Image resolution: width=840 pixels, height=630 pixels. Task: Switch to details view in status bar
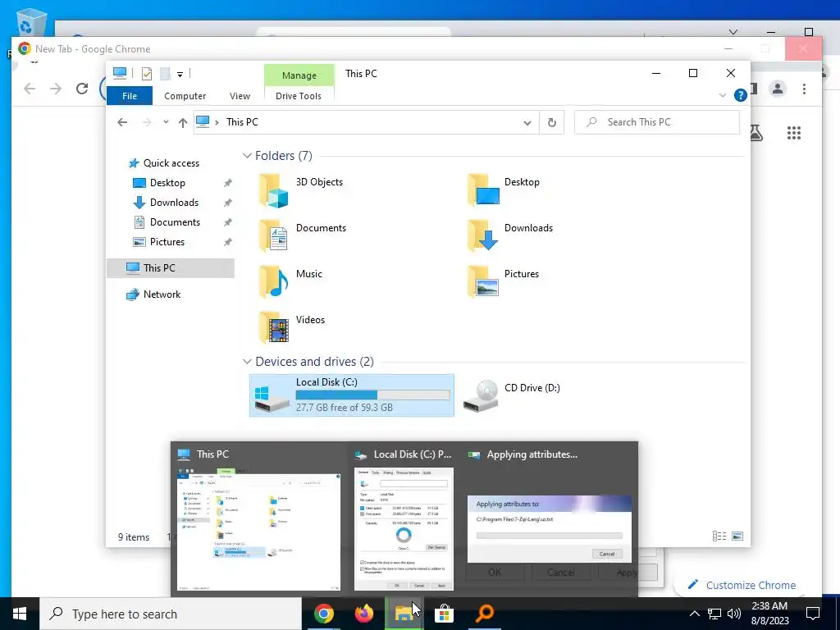coord(719,536)
